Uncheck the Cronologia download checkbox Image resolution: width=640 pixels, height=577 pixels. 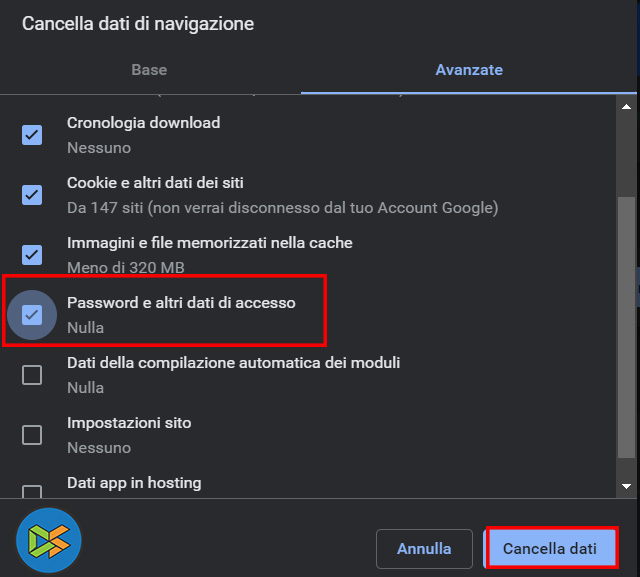pyautogui.click(x=32, y=135)
